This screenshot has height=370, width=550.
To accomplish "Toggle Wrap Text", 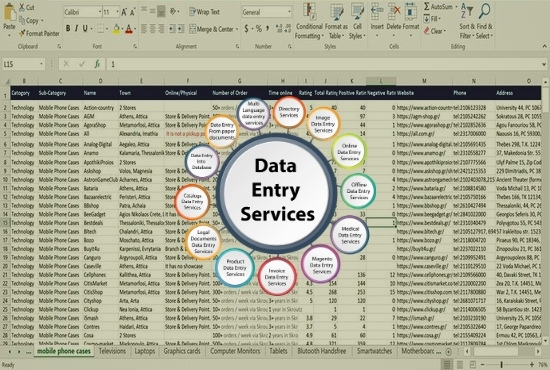I will [x=204, y=12].
